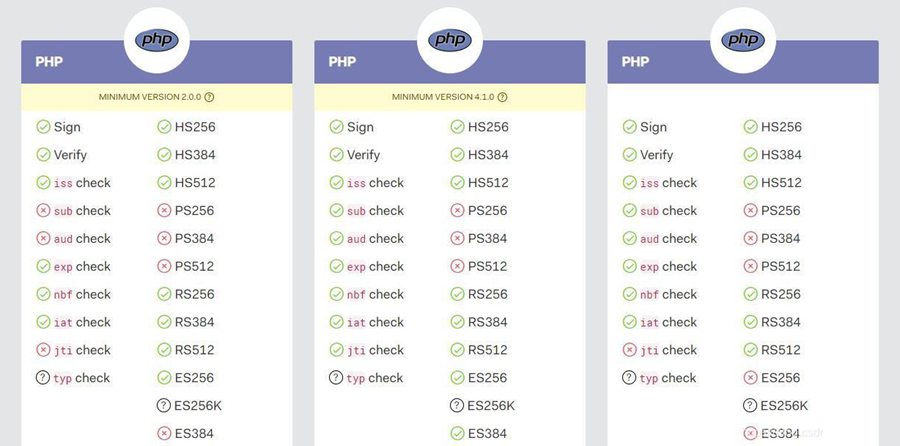Click green check beside Verify in third card
900x446 pixels.
point(629,155)
